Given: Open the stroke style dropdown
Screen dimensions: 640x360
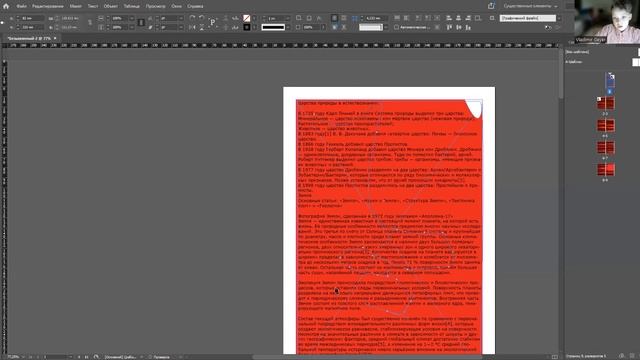Looking at the screenshot, I should (x=288, y=27).
